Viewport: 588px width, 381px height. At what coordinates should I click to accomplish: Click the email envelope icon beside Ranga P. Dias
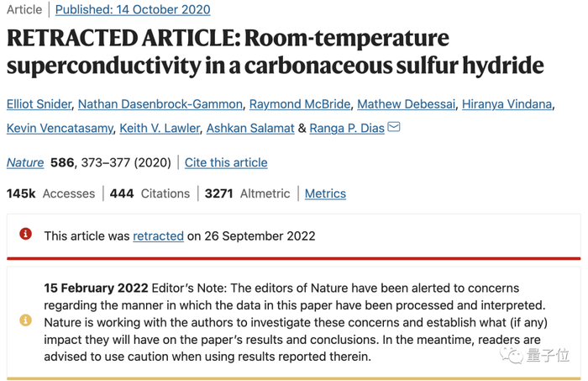click(x=393, y=127)
